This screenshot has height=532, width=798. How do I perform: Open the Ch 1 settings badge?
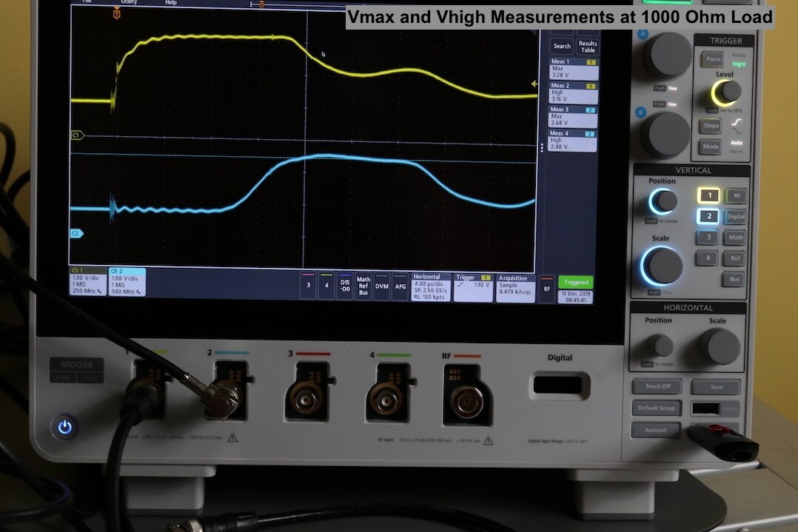(x=88, y=281)
